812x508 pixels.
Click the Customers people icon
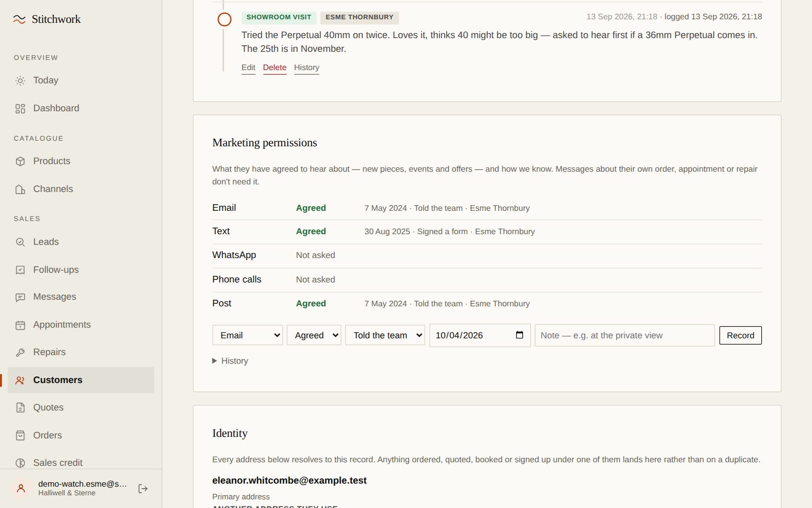tap(20, 380)
